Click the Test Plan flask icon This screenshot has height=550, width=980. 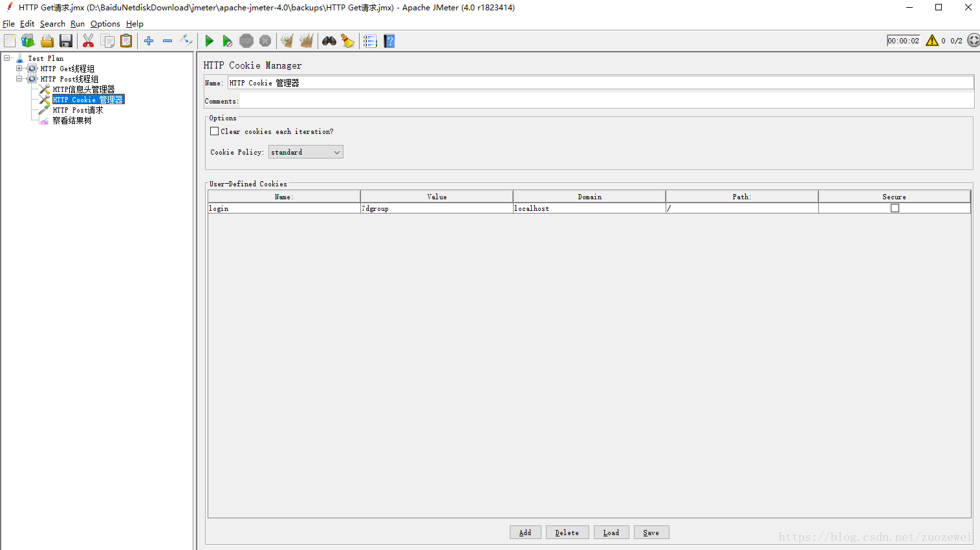[19, 58]
